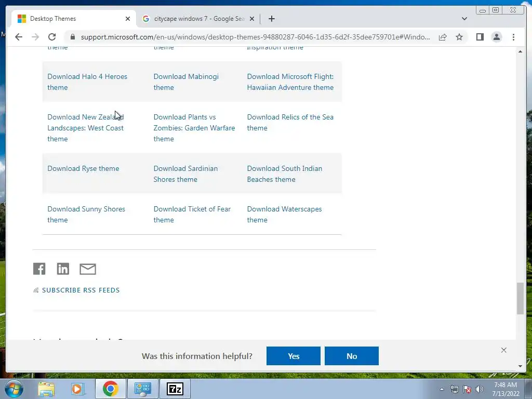532x399 pixels.
Task: Switch to citycape Google Search tab
Action: [x=198, y=19]
